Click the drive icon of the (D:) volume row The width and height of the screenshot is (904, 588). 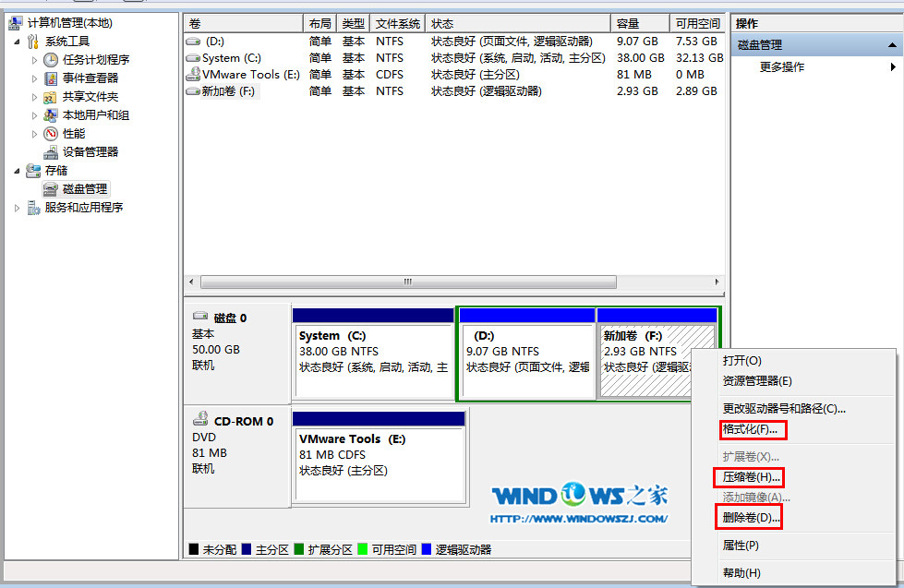193,42
